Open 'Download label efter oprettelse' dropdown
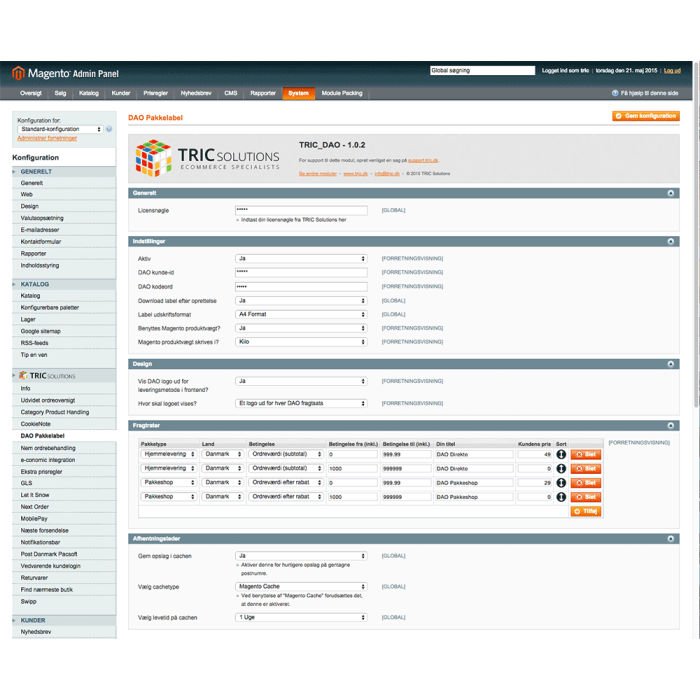Viewport: 700px width, 700px height. point(301,301)
